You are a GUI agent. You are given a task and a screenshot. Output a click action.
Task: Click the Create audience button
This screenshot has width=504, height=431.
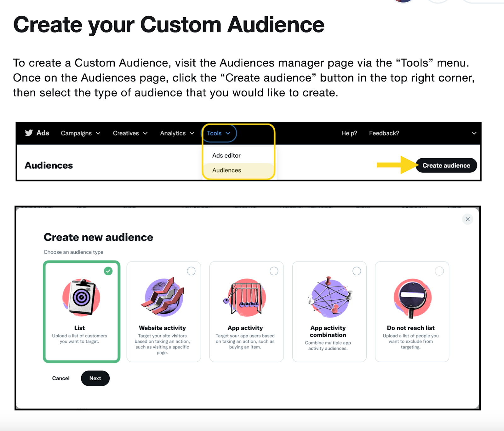[x=446, y=165]
